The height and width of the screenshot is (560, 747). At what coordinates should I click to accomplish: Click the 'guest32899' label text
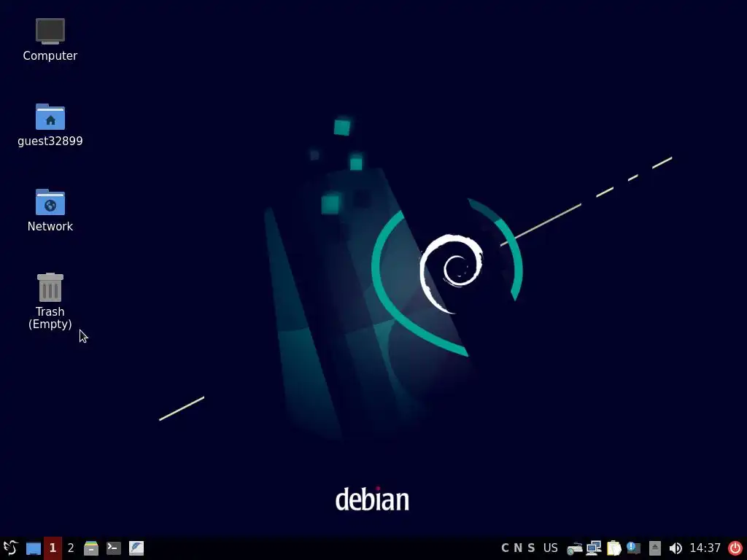(x=50, y=141)
